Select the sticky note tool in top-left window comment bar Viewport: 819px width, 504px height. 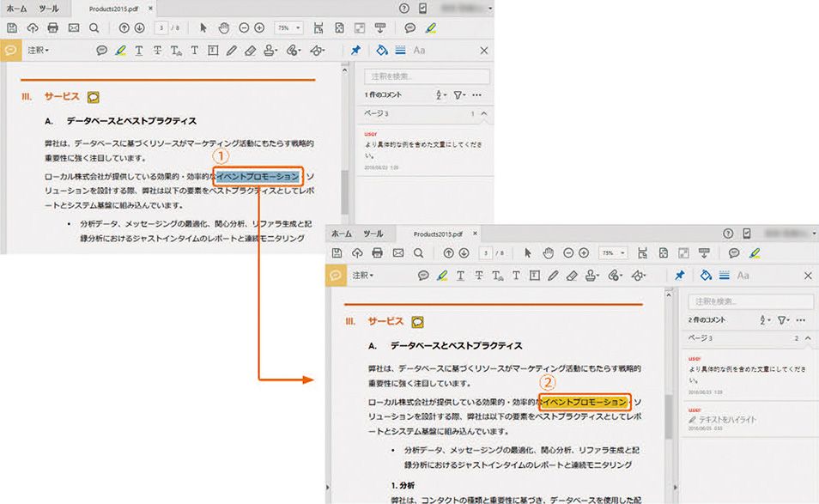pyautogui.click(x=102, y=50)
